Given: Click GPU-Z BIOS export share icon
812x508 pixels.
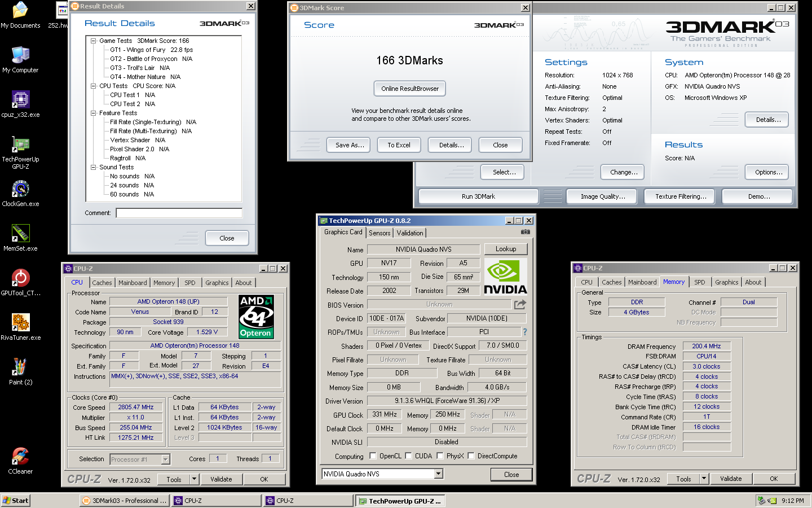Looking at the screenshot, I should point(520,304).
